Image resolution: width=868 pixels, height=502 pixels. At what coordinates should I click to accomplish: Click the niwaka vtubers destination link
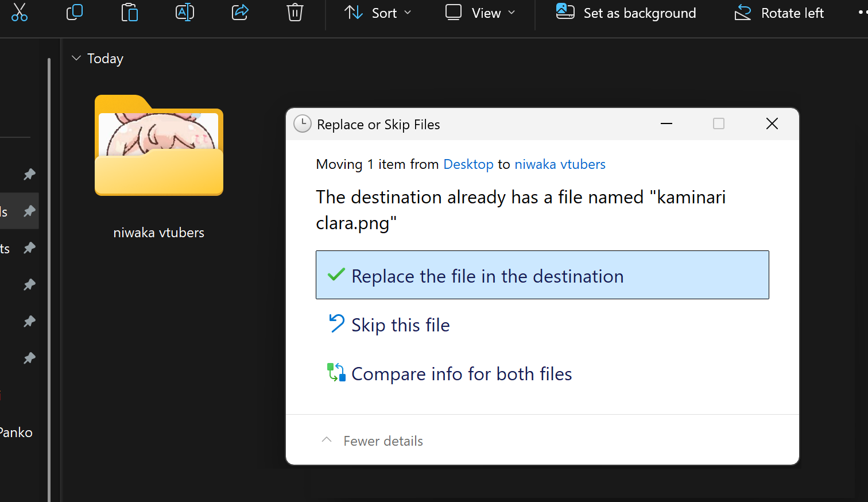pos(560,164)
